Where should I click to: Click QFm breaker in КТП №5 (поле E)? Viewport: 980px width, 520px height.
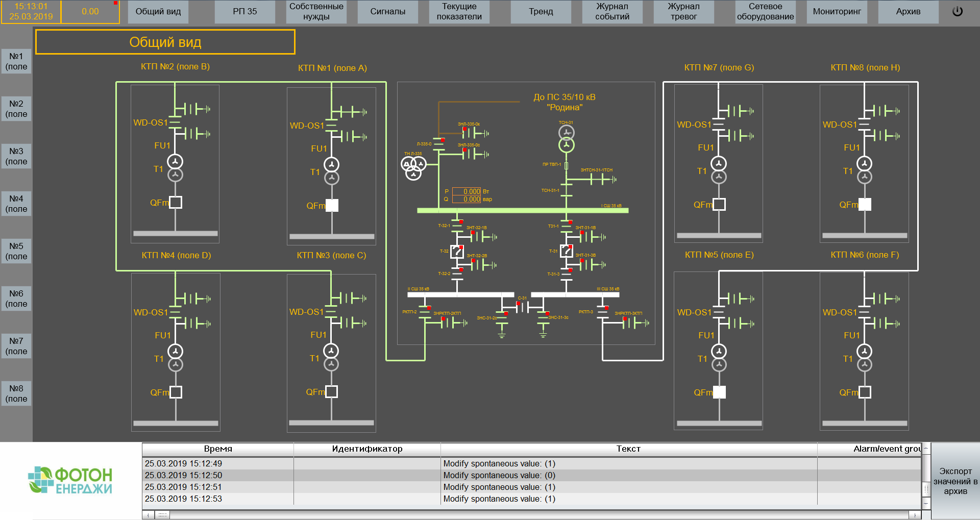point(719,392)
